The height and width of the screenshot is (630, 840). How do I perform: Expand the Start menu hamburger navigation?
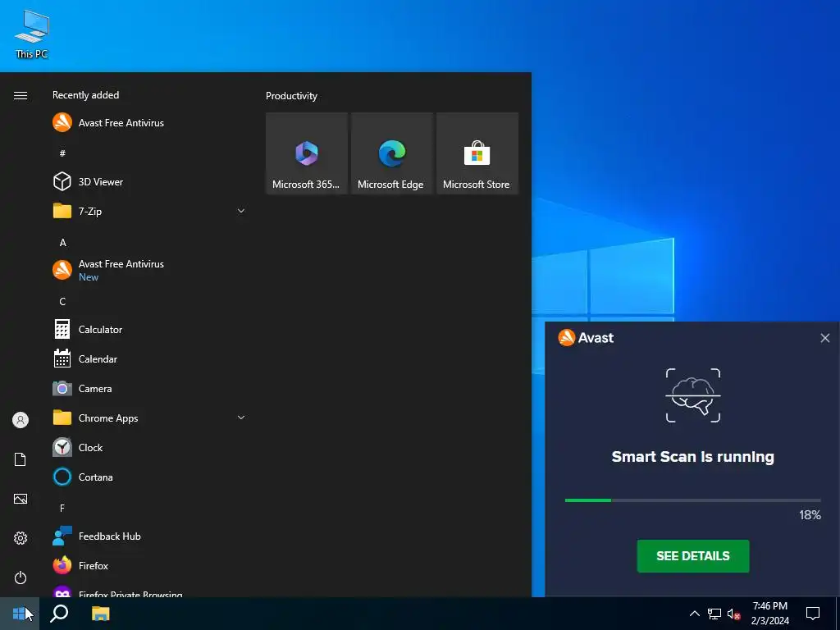(x=21, y=95)
